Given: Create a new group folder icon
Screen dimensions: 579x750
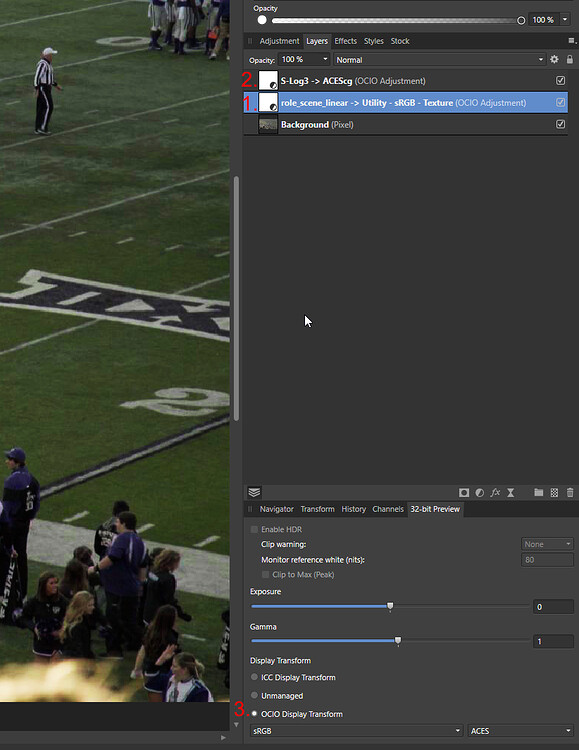Looking at the screenshot, I should point(538,492).
